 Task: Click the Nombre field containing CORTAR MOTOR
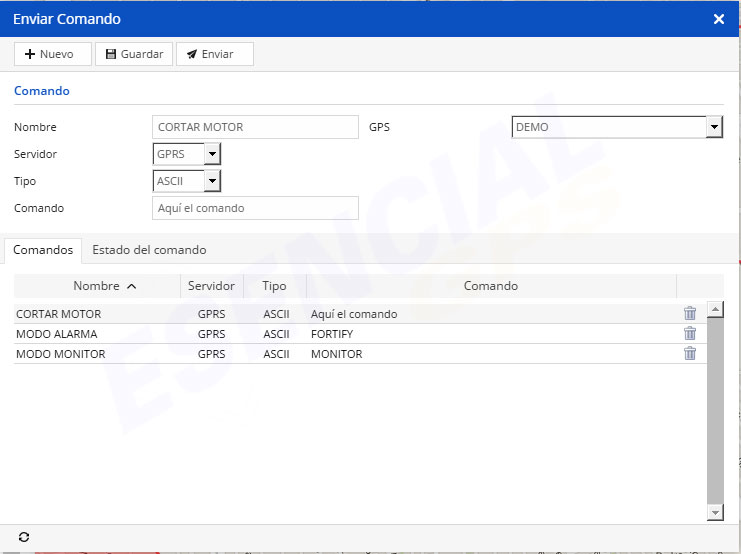pos(255,127)
